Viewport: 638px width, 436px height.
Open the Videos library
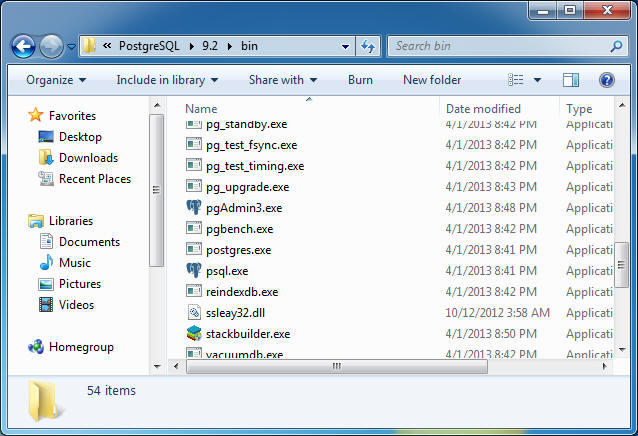click(76, 305)
